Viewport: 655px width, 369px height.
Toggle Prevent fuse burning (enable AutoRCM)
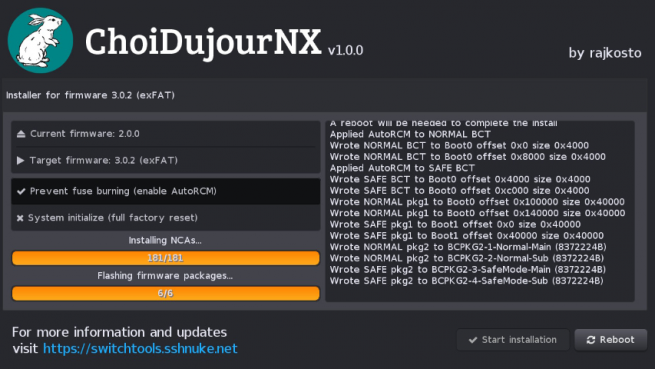(166, 191)
